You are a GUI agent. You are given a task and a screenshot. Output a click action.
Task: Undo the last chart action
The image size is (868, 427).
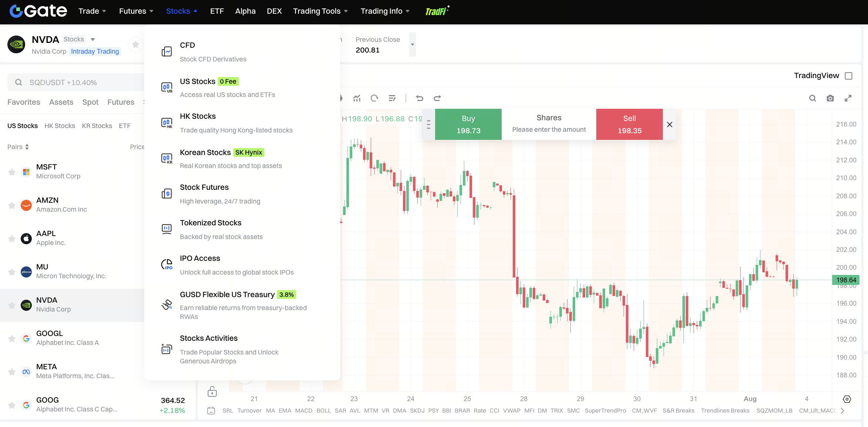pos(420,98)
